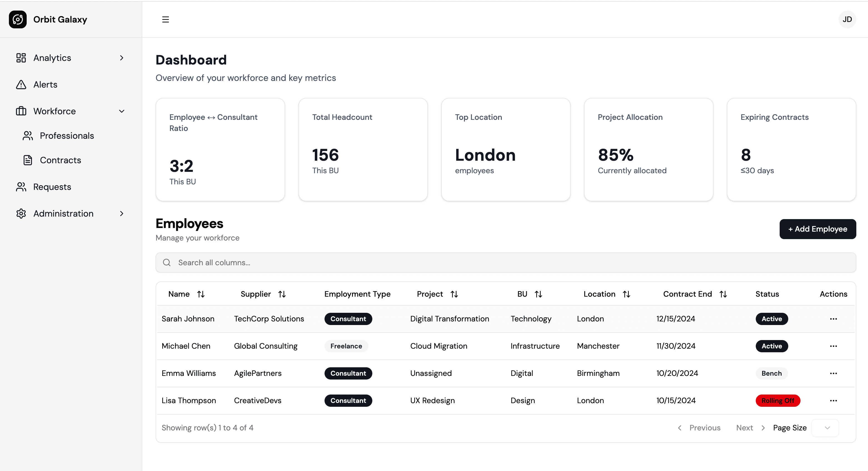Image resolution: width=868 pixels, height=471 pixels.
Task: Open the Page Size dropdown
Action: [825, 428]
